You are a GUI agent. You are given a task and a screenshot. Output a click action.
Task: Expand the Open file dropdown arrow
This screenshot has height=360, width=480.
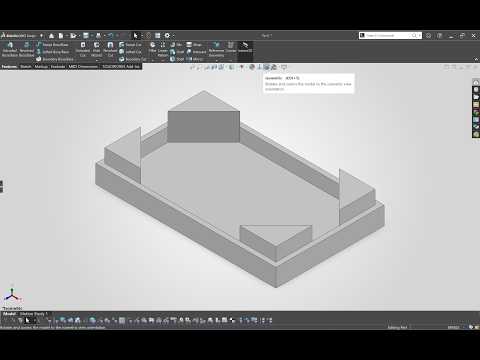[x=79, y=36]
